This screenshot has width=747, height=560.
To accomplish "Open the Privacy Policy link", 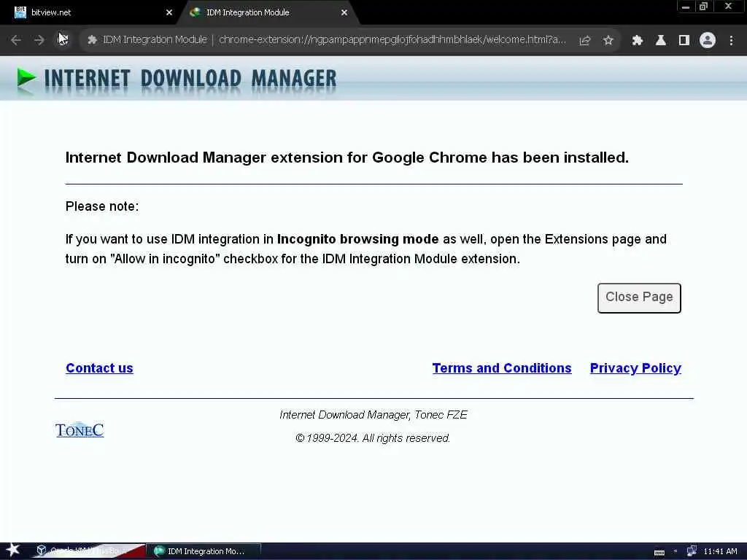I will pos(635,368).
